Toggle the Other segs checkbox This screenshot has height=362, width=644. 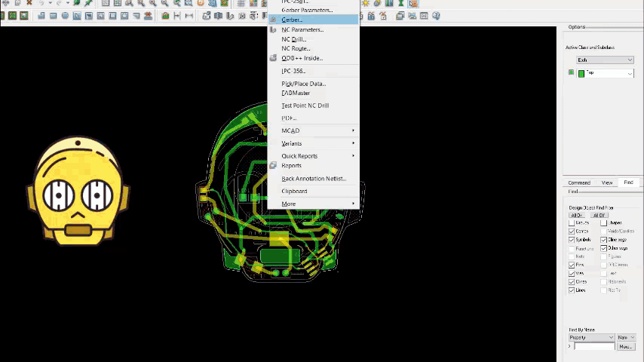[x=603, y=248]
